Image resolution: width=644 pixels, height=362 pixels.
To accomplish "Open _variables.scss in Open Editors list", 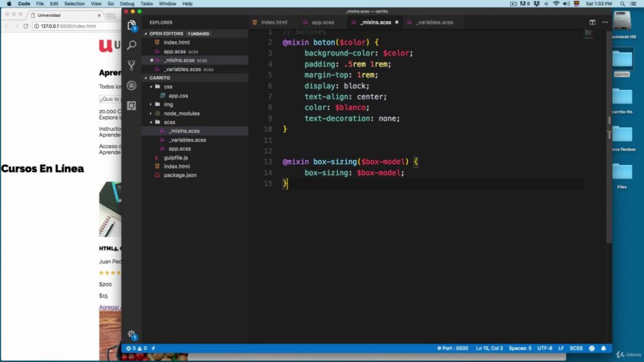I will [182, 69].
